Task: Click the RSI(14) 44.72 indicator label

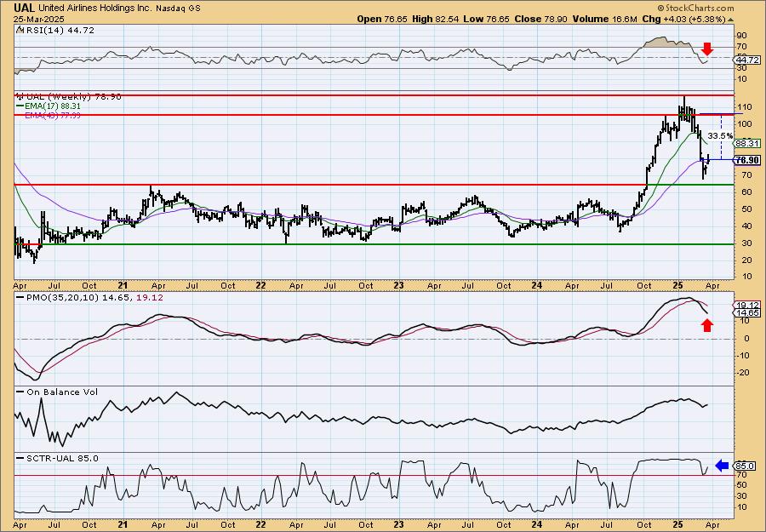Action: 60,31
